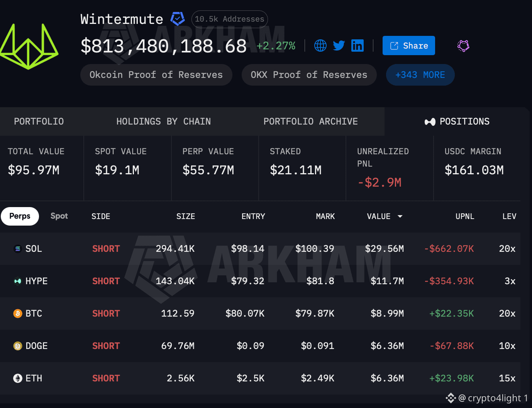Click the ETH token icon
532x408 pixels.
(17, 378)
